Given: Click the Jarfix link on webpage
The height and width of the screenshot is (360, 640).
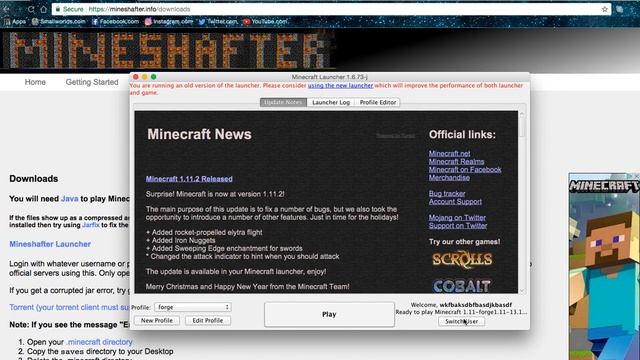Looking at the screenshot, I should [x=91, y=225].
